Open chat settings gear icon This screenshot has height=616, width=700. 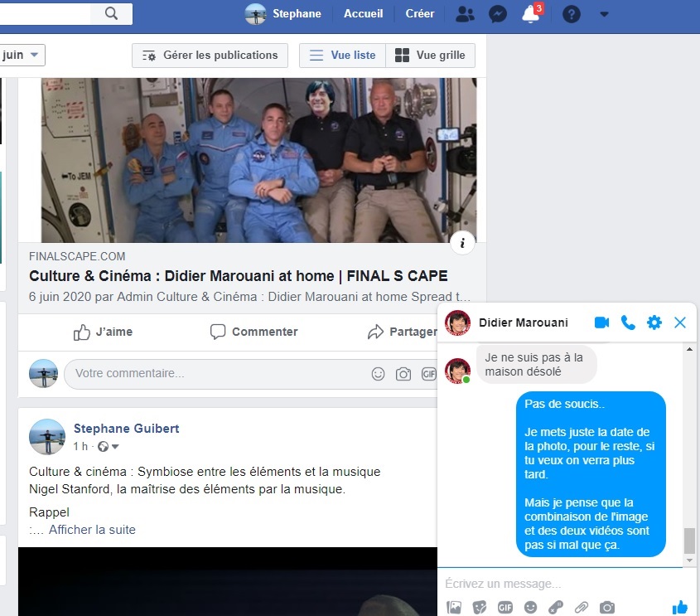[654, 323]
